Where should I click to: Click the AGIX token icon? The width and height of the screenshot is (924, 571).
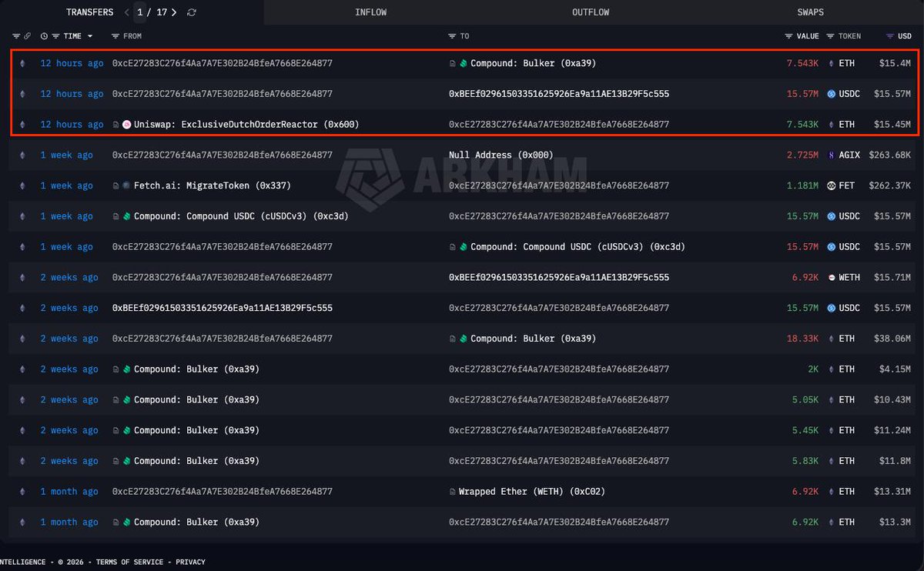pos(832,155)
